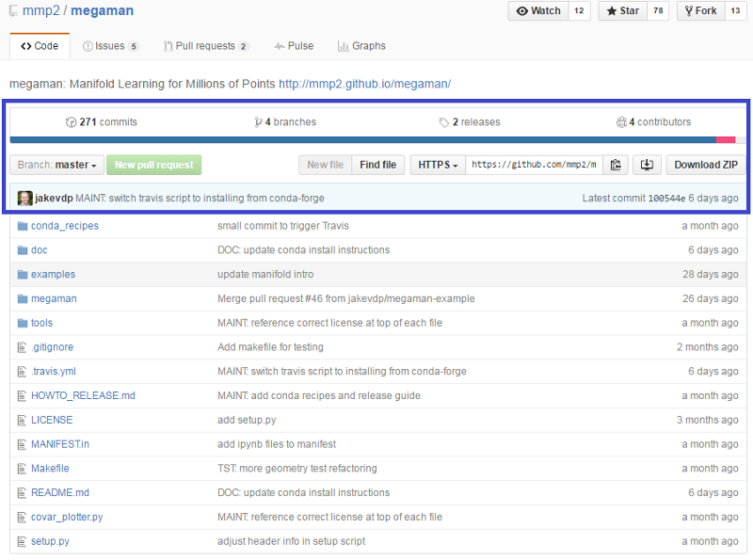The image size is (753, 560).
Task: Click jakevdp's avatar thumbnail
Action: [25, 198]
